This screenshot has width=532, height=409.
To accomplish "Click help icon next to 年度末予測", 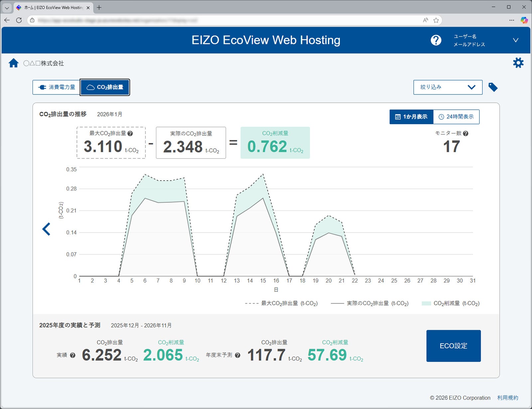I will point(237,355).
